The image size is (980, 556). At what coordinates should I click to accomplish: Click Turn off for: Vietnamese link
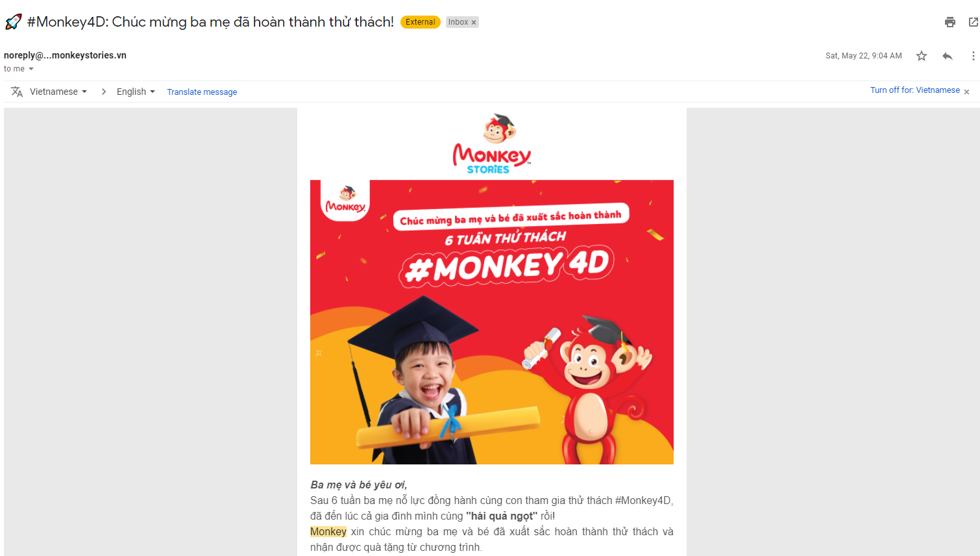[914, 90]
